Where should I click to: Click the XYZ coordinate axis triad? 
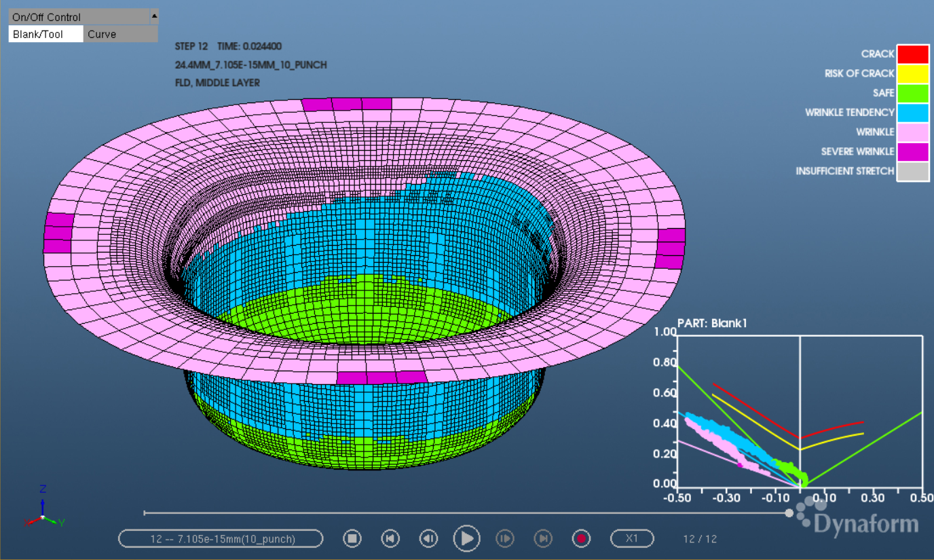[x=42, y=510]
